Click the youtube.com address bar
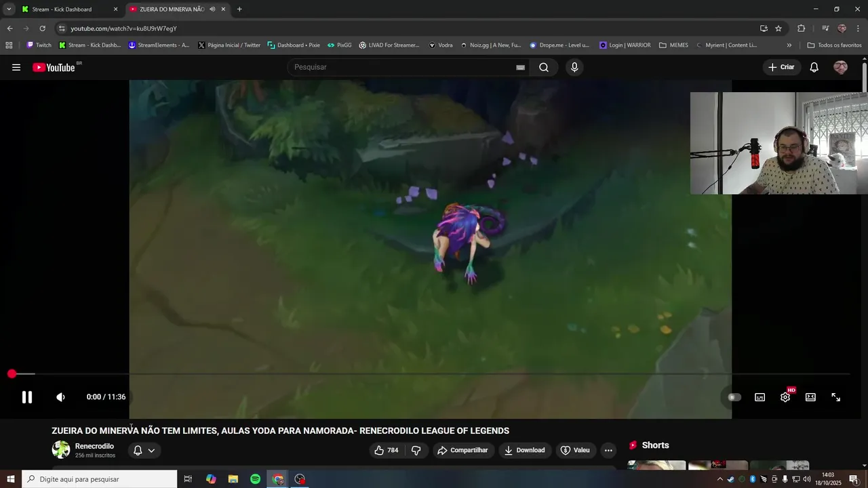868x488 pixels. click(407, 28)
